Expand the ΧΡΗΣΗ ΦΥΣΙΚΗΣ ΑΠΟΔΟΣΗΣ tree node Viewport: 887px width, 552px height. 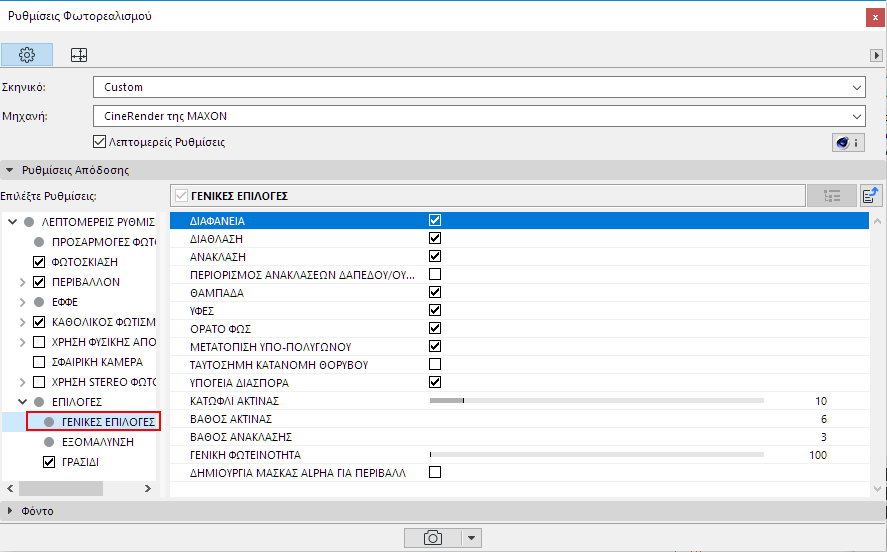pyautogui.click(x=23, y=342)
